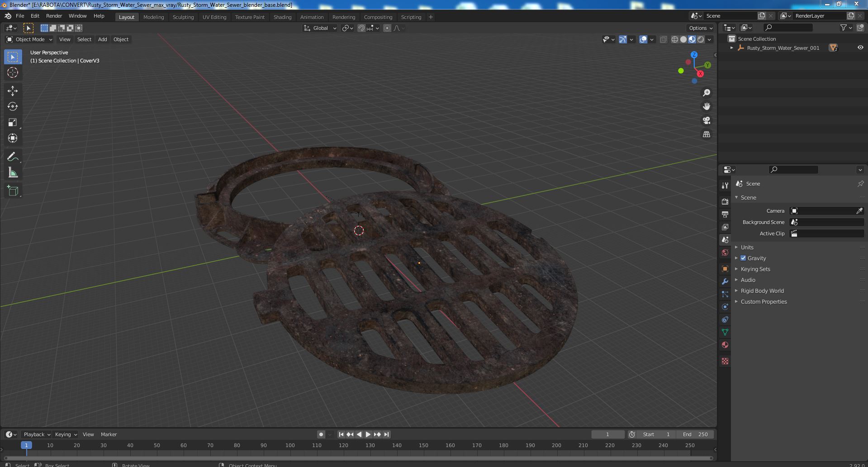Select the Rotate tool
The image size is (868, 467).
(13, 107)
